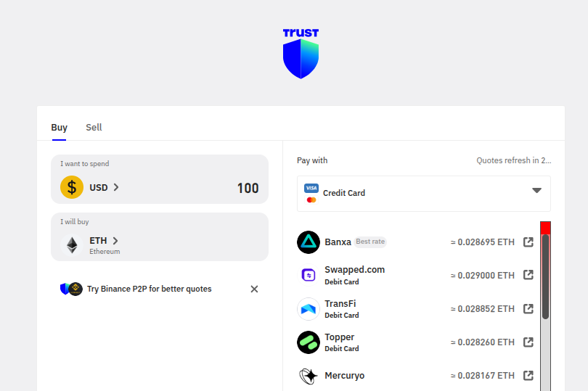This screenshot has height=391, width=588.
Task: Open Mercuryo external link icon
Action: click(528, 376)
